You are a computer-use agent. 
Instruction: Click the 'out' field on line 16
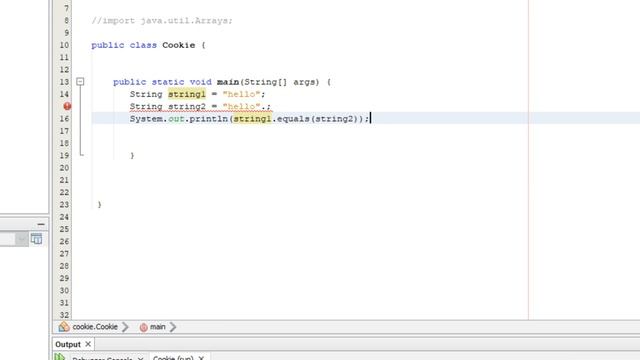[176, 119]
